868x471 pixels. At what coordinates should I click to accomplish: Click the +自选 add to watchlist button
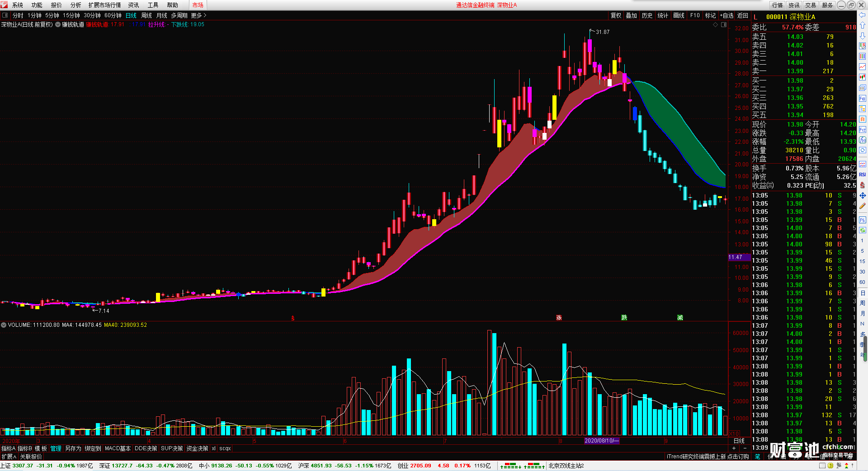click(727, 15)
